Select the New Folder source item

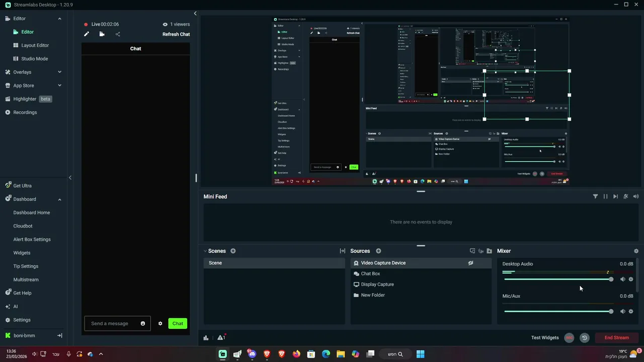click(x=421, y=295)
